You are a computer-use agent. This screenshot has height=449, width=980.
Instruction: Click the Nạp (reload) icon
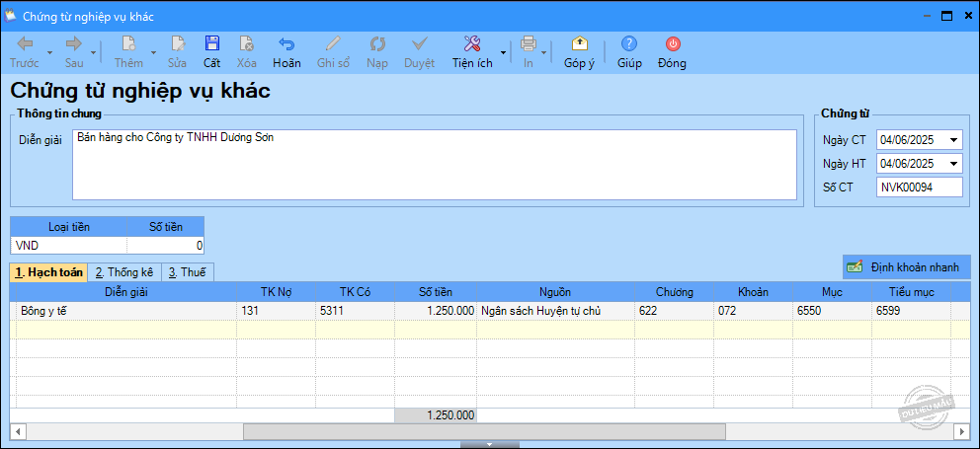click(377, 43)
